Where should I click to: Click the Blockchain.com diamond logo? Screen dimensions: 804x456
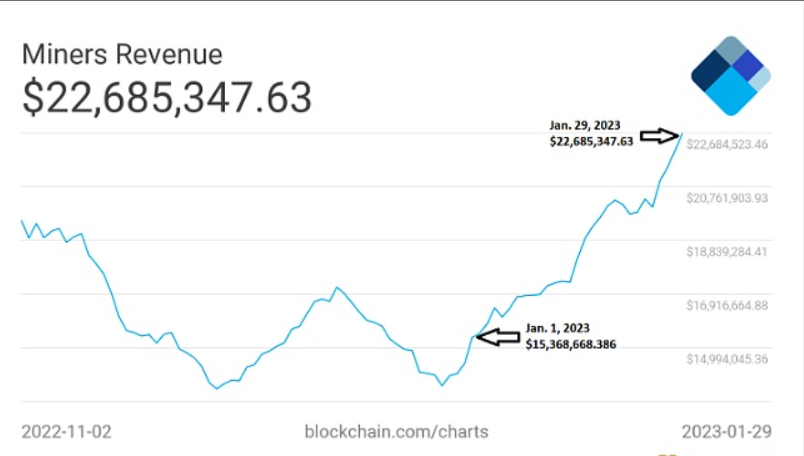(730, 77)
